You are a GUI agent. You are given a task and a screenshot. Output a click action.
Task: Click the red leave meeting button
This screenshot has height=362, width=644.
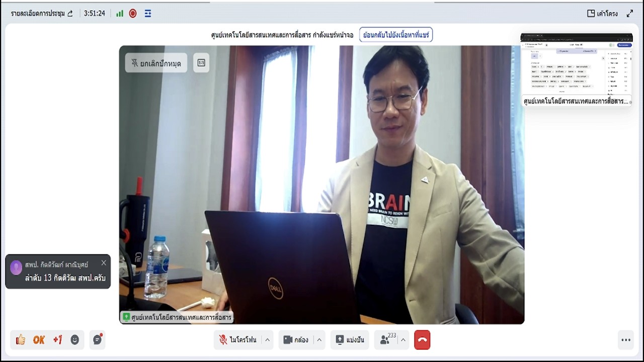tap(422, 340)
